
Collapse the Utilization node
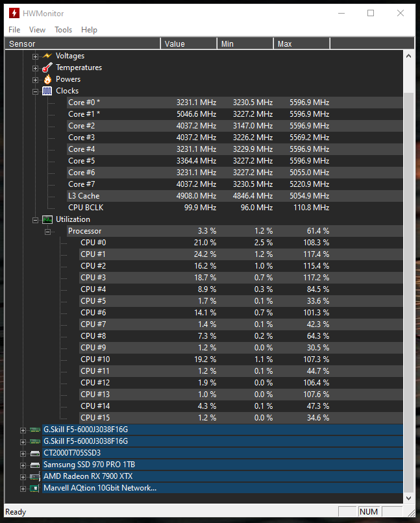[35, 220]
